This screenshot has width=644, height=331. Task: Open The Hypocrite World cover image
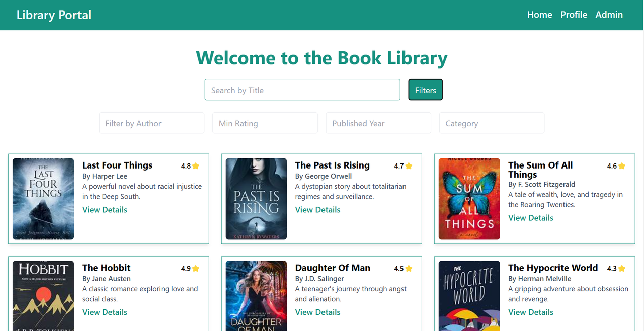click(x=469, y=296)
